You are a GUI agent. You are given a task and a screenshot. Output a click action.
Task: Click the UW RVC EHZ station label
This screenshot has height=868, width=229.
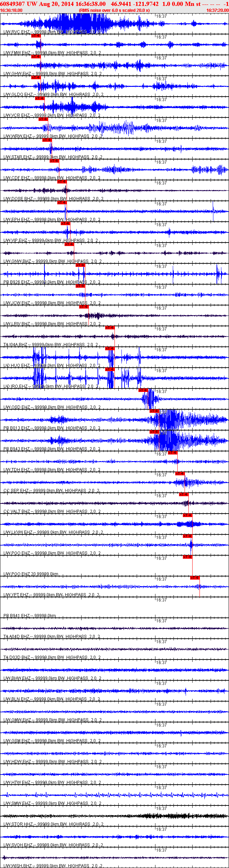52,32
